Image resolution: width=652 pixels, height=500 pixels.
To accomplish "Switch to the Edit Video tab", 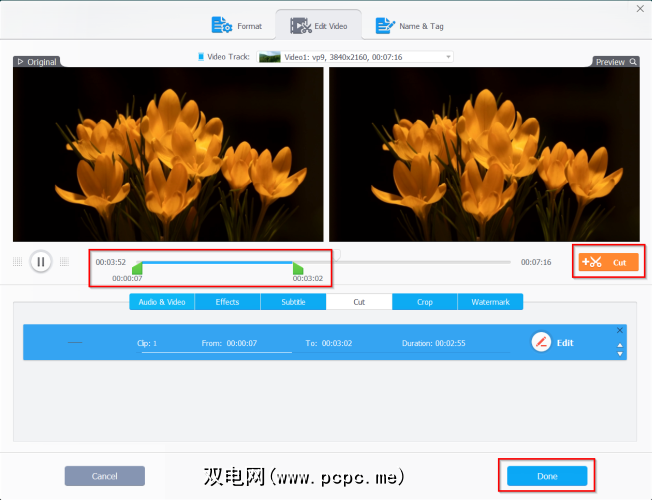I will click(x=319, y=26).
